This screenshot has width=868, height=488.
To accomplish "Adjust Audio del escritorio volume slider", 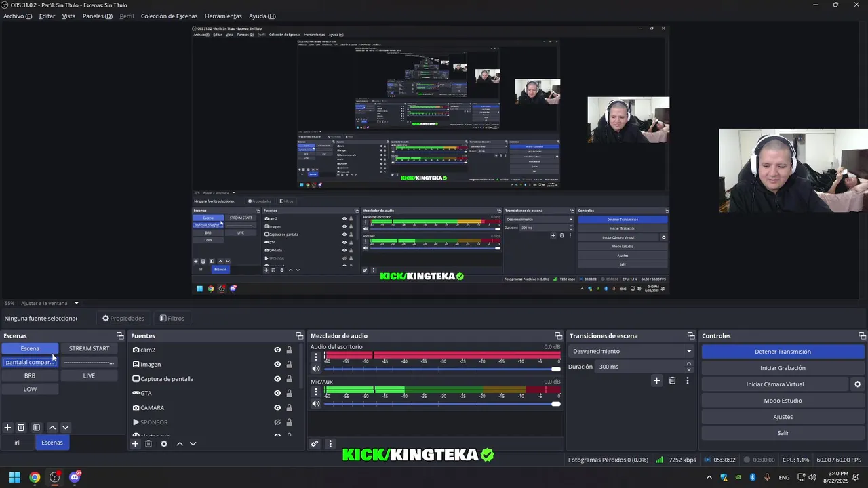I will coord(442,369).
